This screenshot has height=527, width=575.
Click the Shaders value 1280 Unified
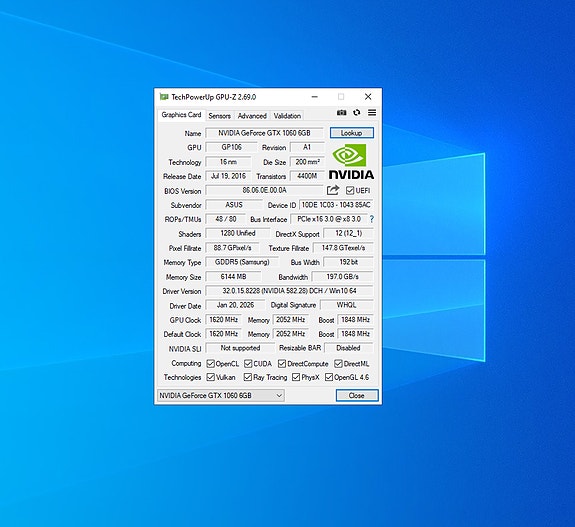tap(238, 233)
